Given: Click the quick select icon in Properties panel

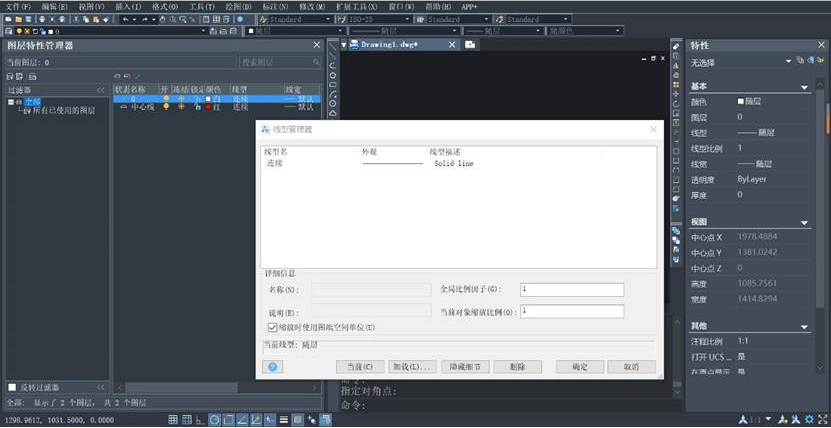Looking at the screenshot, I should tap(820, 61).
